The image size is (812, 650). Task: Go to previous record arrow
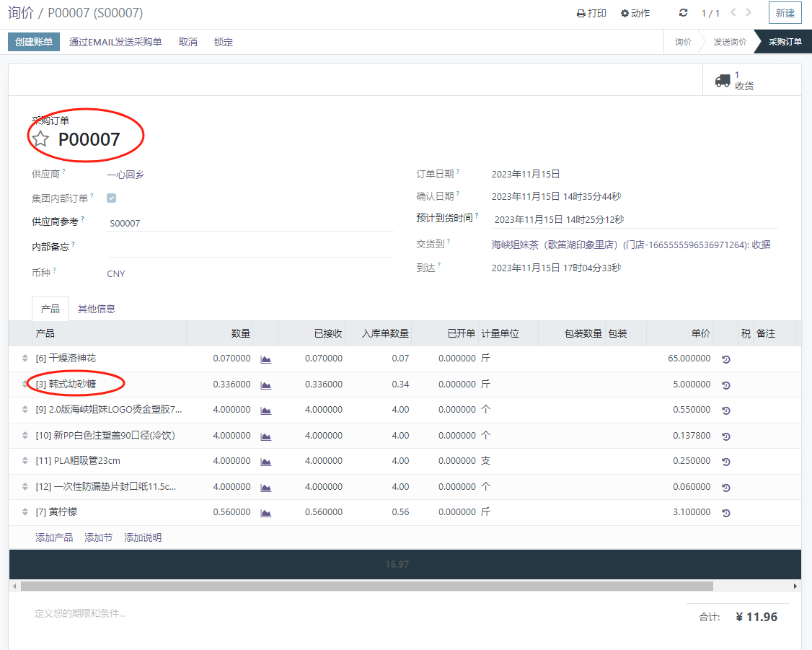[x=733, y=13]
